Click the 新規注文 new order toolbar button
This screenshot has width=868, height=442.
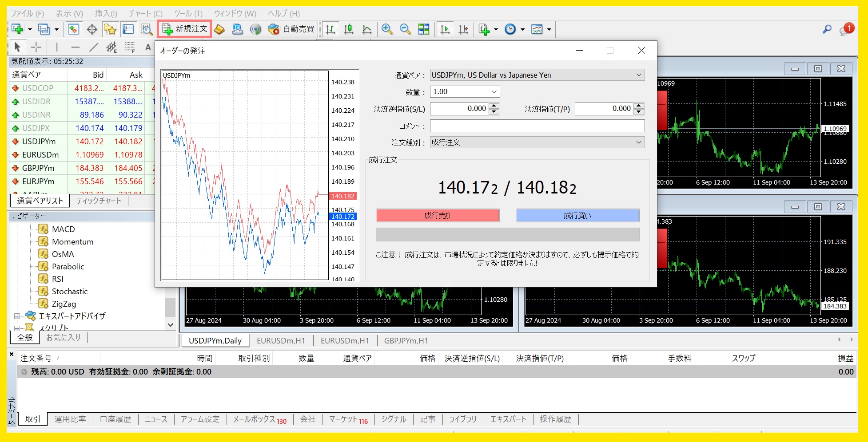(x=185, y=29)
